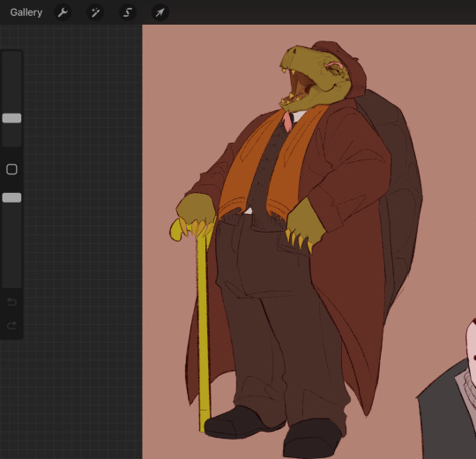Return to the Gallery
This screenshot has width=476, height=459.
tap(26, 12)
